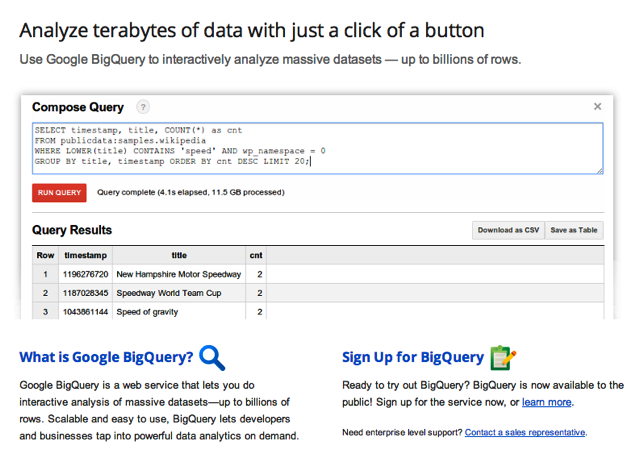Select the Speed of gravity result row
640x450 pixels.
click(318, 311)
